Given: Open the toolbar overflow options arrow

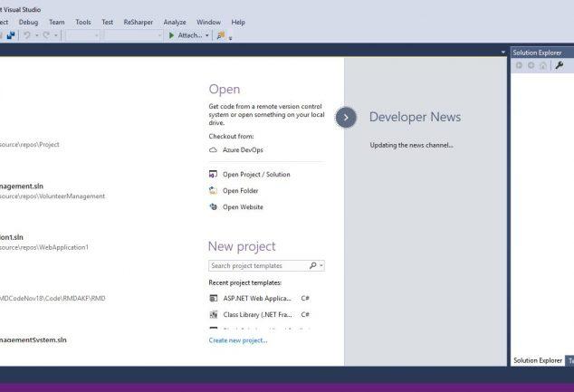Looking at the screenshot, I should (x=230, y=38).
